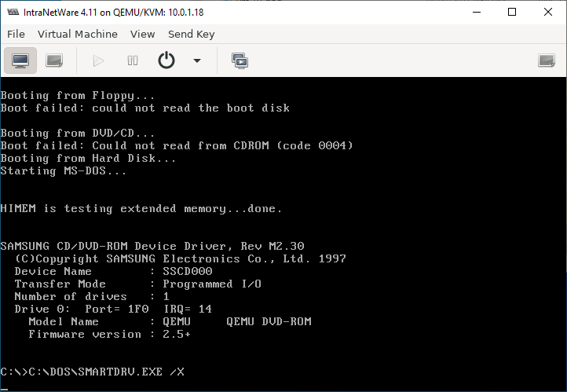This screenshot has width=567, height=392.
Task: Open the Send Key menu
Action: (192, 34)
